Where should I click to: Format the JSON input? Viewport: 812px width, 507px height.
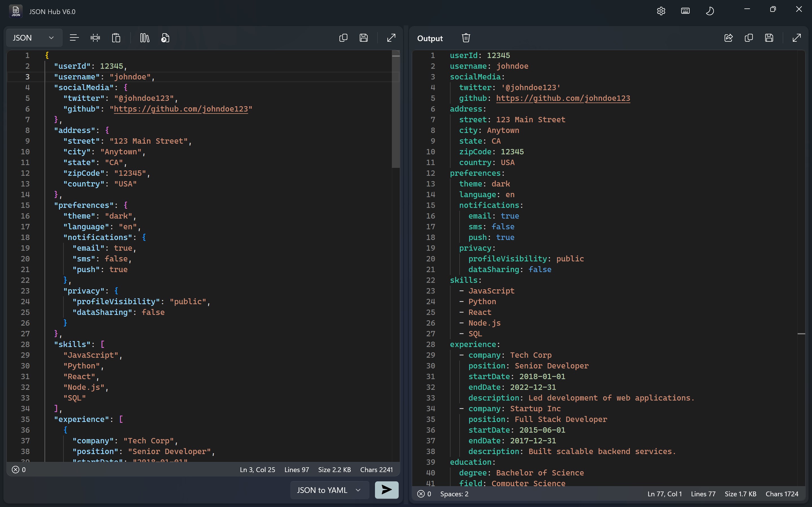74,37
